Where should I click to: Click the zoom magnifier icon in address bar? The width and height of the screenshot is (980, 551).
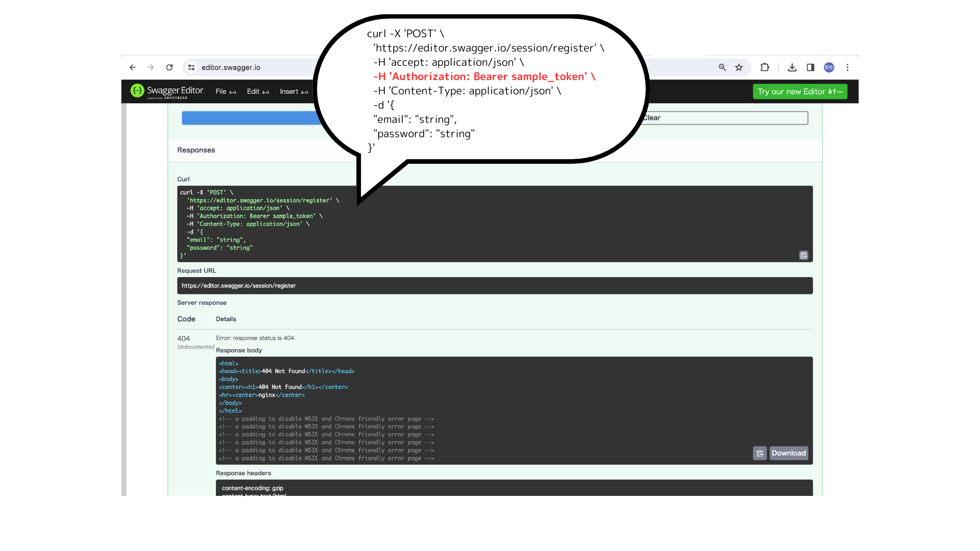coord(722,67)
